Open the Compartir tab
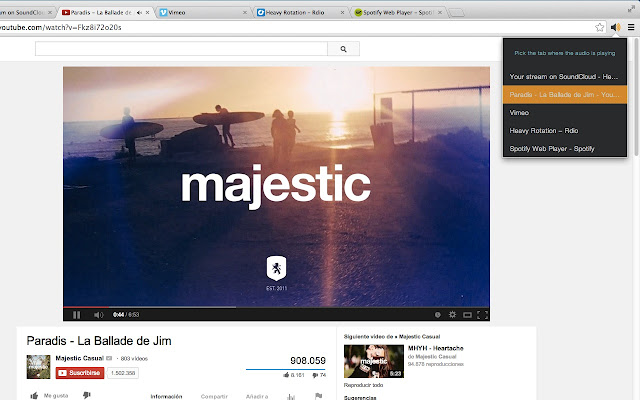This screenshot has height=400, width=640. point(214,396)
